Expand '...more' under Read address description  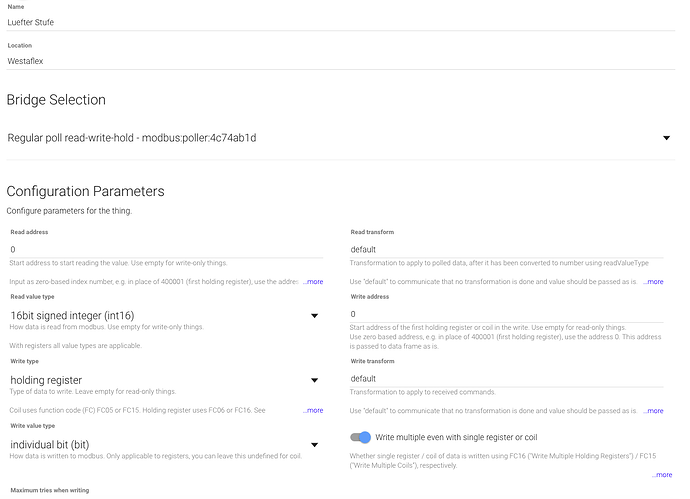(313, 282)
